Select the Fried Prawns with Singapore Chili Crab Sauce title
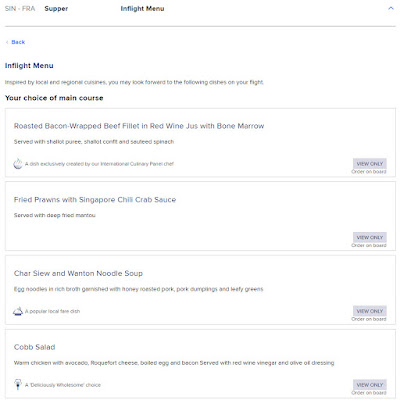Image resolution: width=400 pixels, height=400 pixels. (x=95, y=200)
